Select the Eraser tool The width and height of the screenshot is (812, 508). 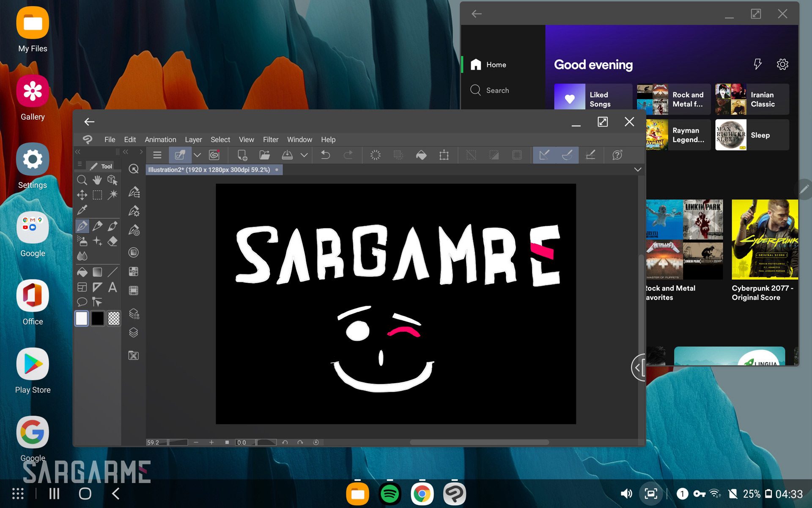tap(112, 241)
